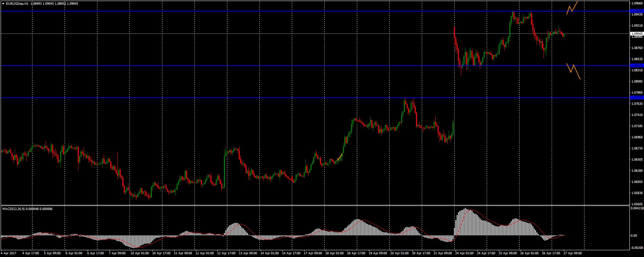Click price scale value 1.06960

(x=637, y=137)
